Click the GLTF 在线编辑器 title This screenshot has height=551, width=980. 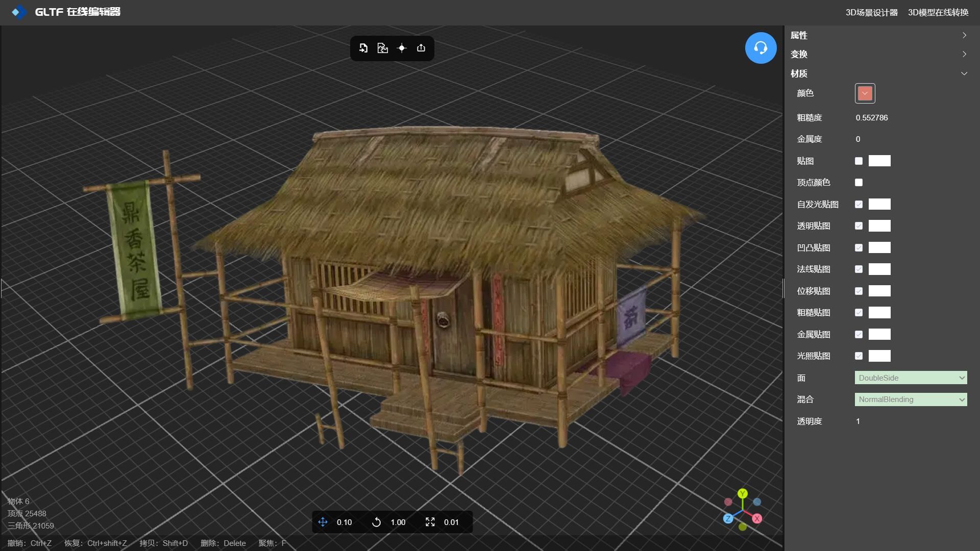pyautogui.click(x=78, y=12)
